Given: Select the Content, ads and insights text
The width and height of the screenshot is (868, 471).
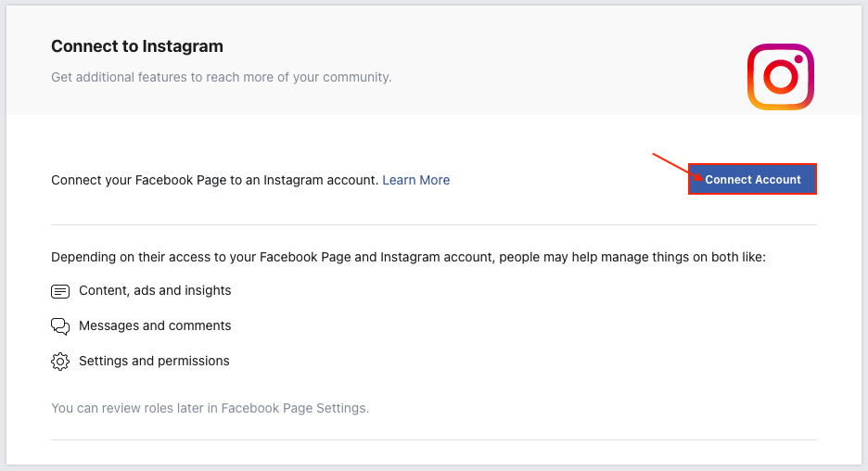Looking at the screenshot, I should pyautogui.click(x=155, y=290).
